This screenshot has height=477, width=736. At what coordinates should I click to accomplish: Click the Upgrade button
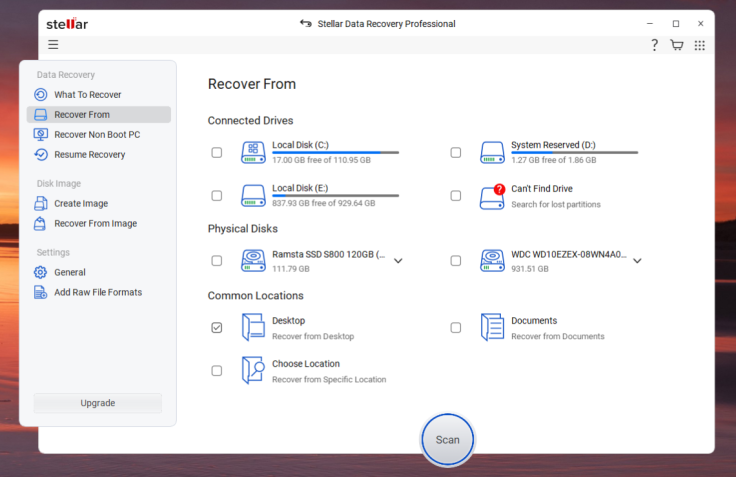coord(97,403)
